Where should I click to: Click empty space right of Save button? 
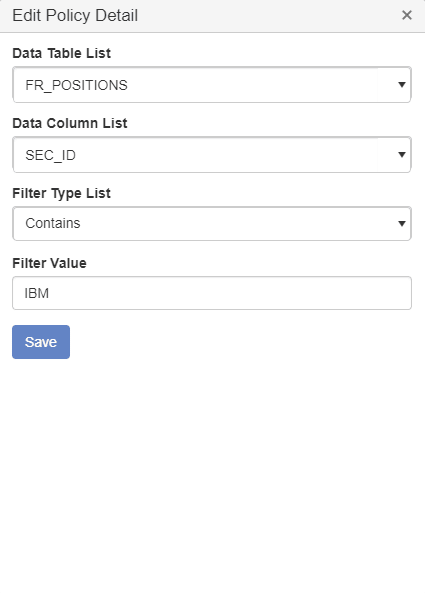[242, 342]
